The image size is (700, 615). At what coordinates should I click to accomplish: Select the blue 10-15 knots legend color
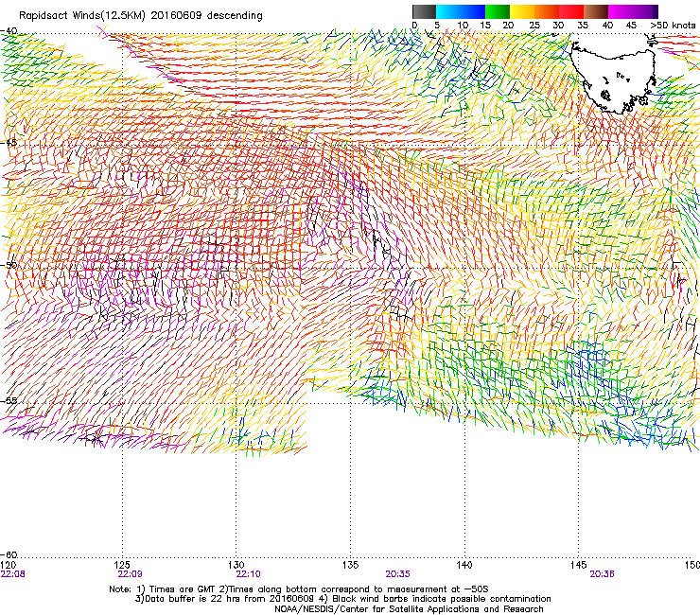(x=473, y=11)
